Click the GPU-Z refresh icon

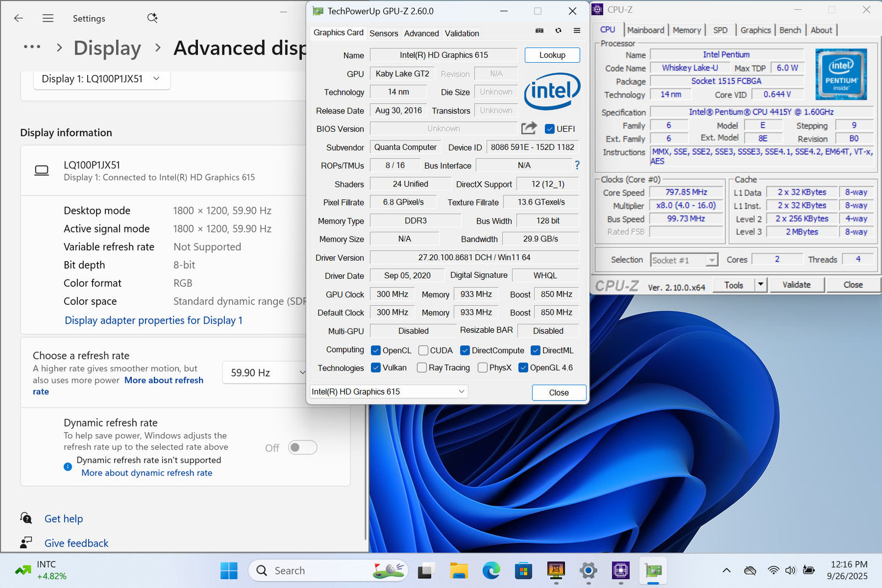558,31
